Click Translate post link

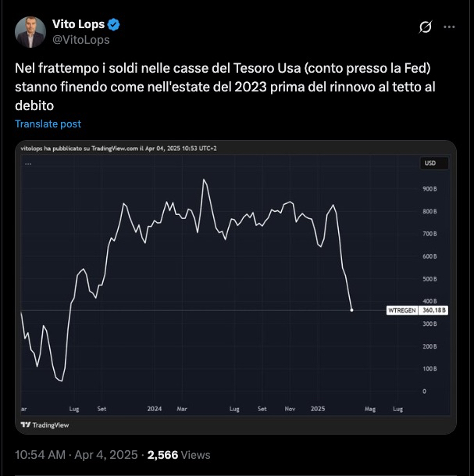pyautogui.click(x=48, y=123)
